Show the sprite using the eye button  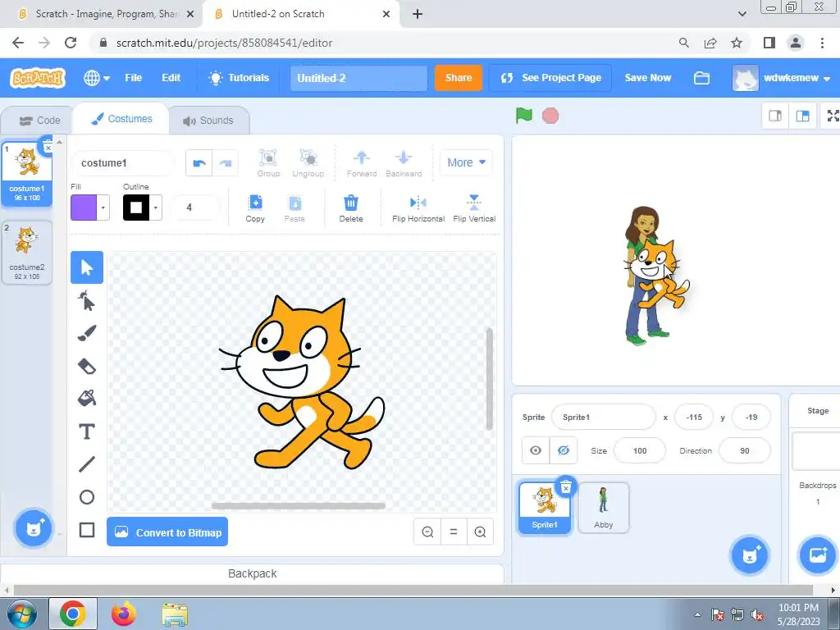tap(536, 450)
